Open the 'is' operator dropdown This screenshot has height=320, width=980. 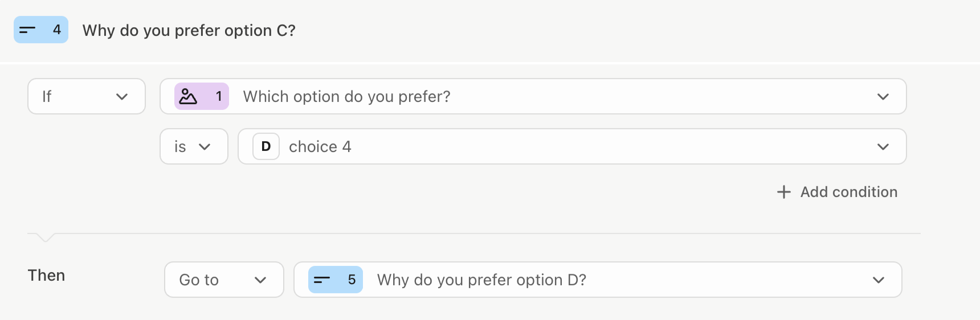click(x=194, y=146)
